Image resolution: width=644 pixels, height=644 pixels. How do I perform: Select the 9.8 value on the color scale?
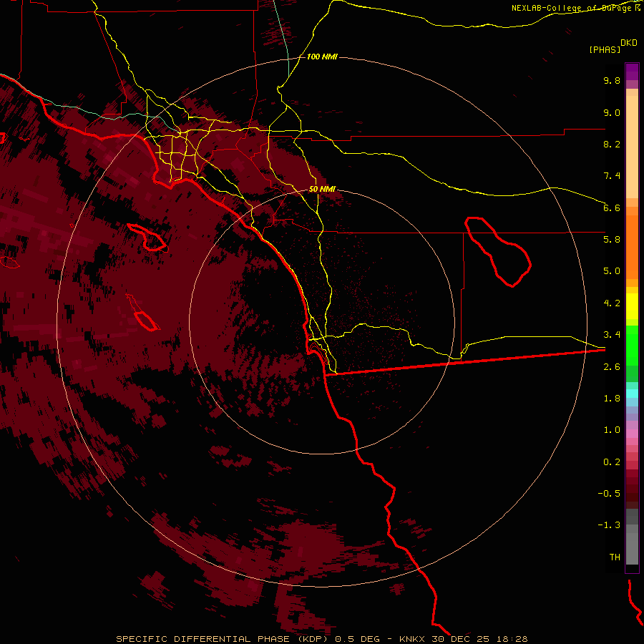point(612,80)
